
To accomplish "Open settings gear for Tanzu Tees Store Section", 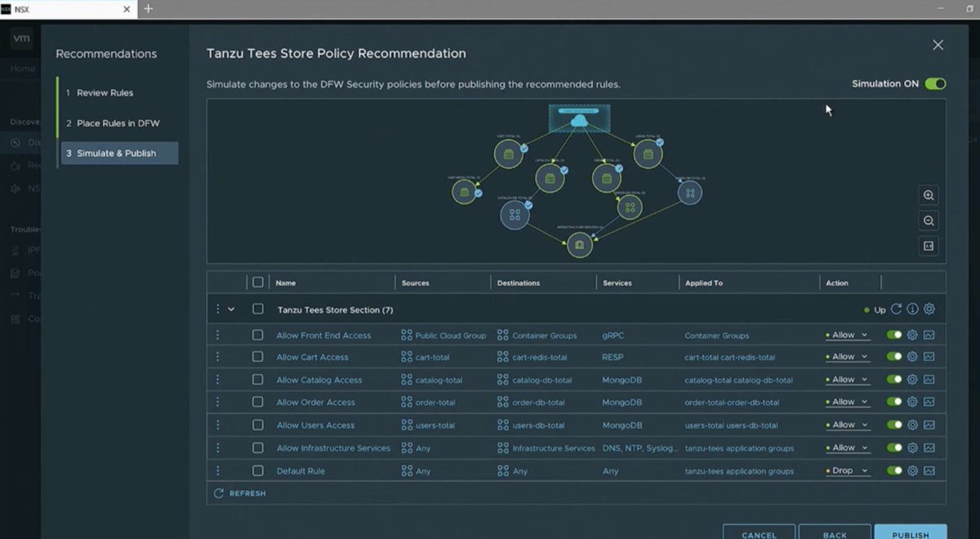I will (x=929, y=310).
